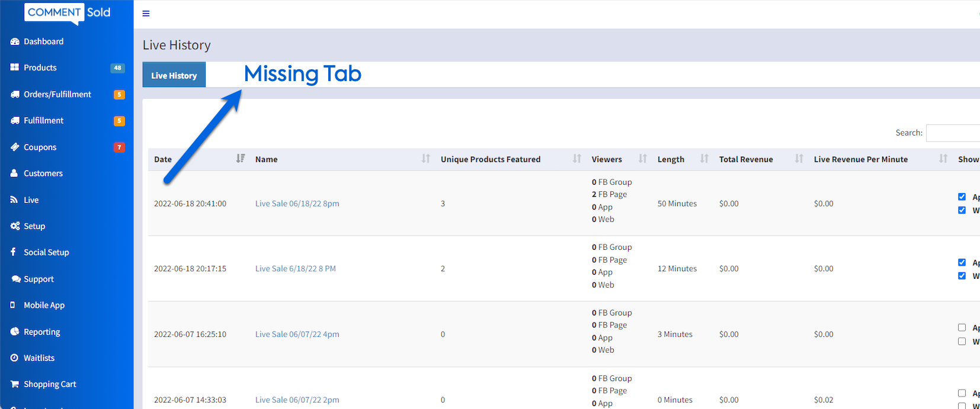Image resolution: width=980 pixels, height=409 pixels.
Task: Enable first checkbox for Live Sale 06/07/22 4pm
Action: click(962, 327)
